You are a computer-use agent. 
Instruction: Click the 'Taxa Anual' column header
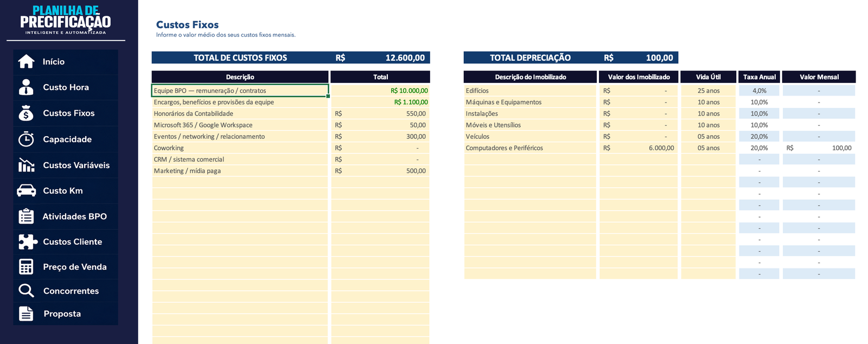tap(759, 77)
